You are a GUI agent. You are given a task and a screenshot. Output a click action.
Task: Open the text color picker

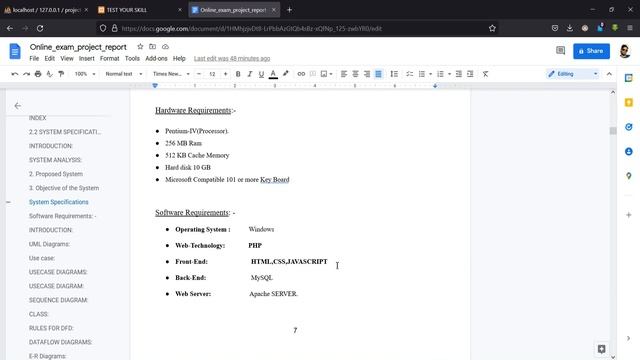[273, 74]
